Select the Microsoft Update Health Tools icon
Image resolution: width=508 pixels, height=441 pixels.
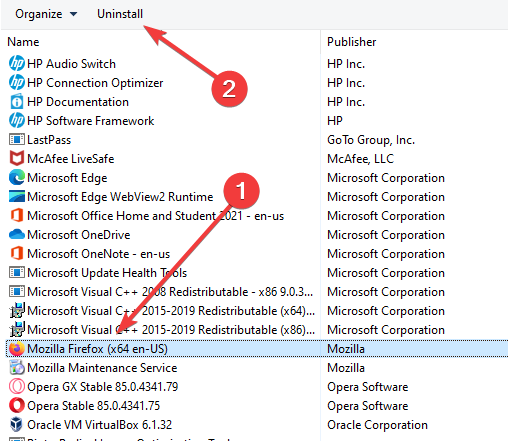click(x=17, y=272)
